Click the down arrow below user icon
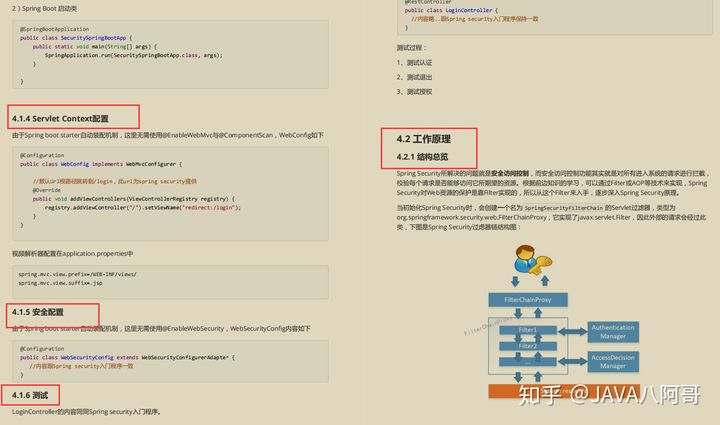 click(x=515, y=281)
